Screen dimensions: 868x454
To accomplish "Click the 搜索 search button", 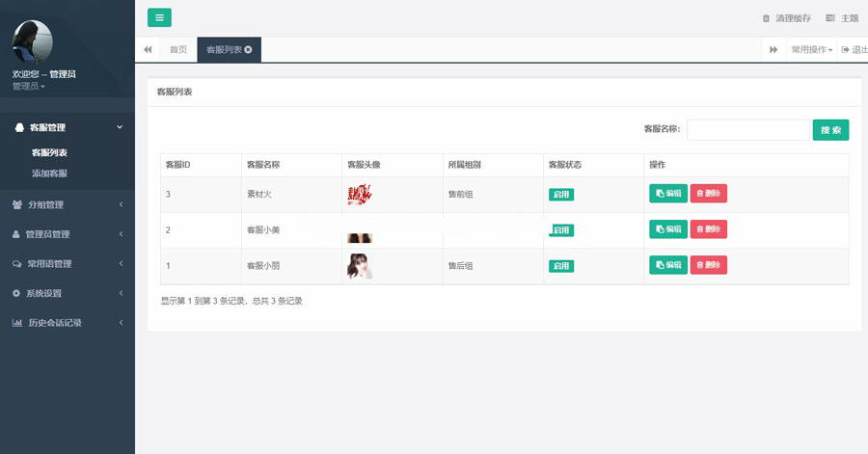I will coord(830,130).
